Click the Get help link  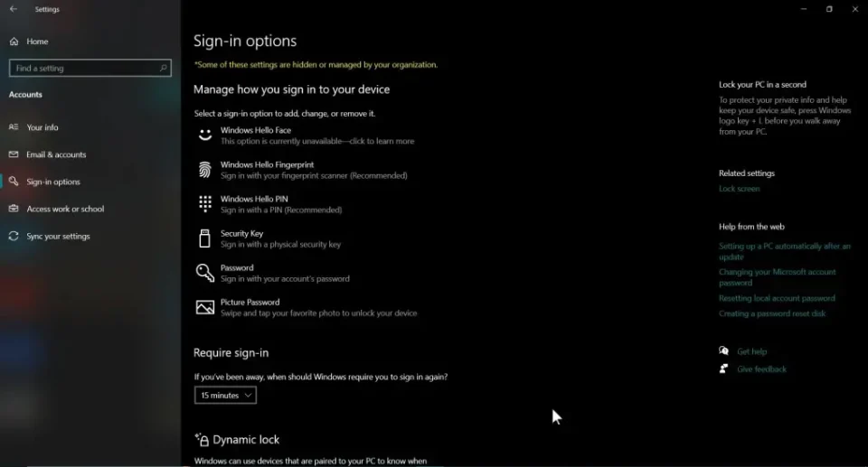tap(751, 351)
